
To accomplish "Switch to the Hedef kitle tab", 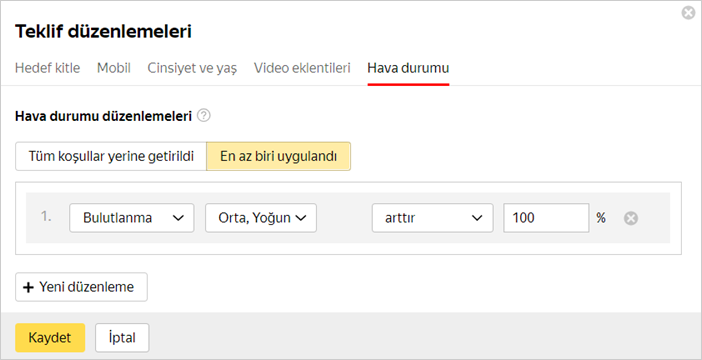I will point(47,68).
